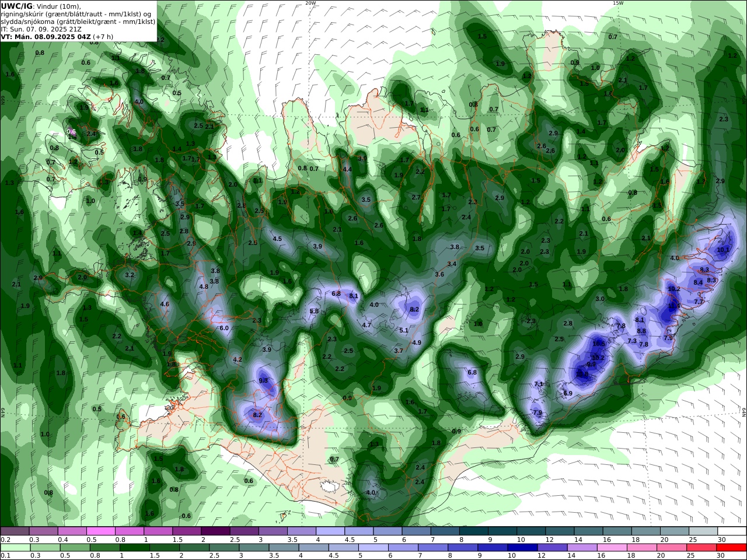747x560 pixels.
Task: Click the 4.9 precipitation value on the map
Action: pyautogui.click(x=417, y=342)
